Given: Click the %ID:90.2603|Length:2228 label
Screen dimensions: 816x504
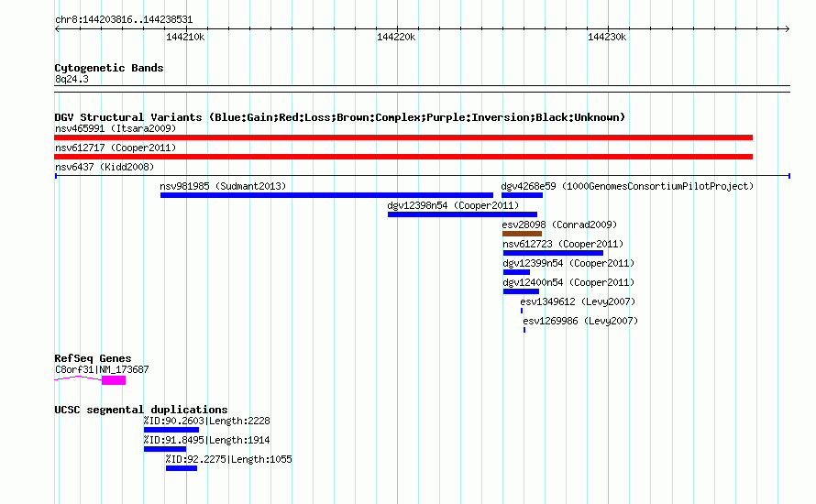Looking at the screenshot, I should 206,421.
